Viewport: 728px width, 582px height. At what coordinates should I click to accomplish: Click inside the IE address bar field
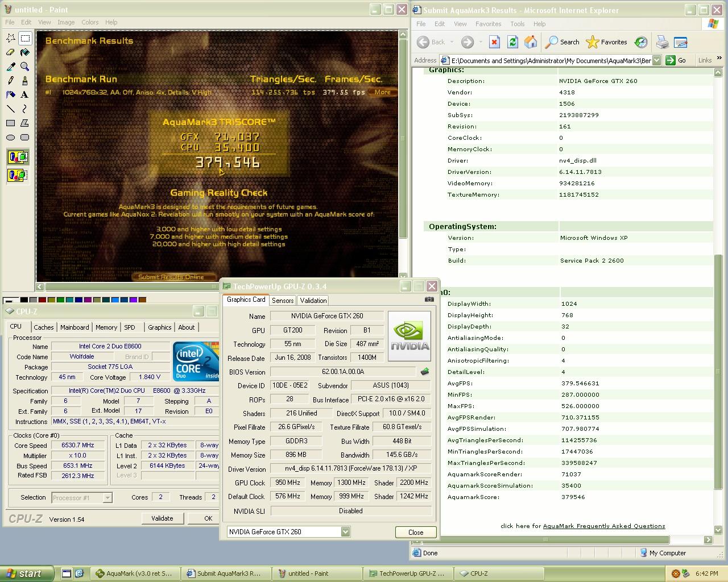[545, 60]
